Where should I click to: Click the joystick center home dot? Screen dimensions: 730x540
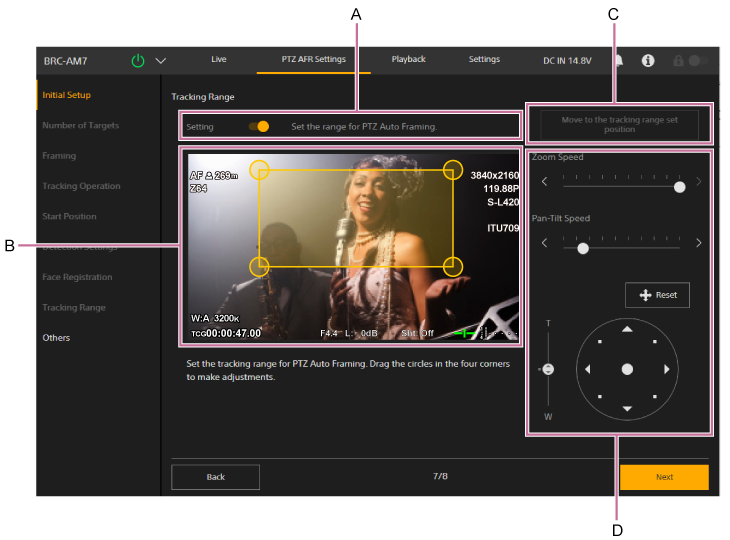(627, 369)
